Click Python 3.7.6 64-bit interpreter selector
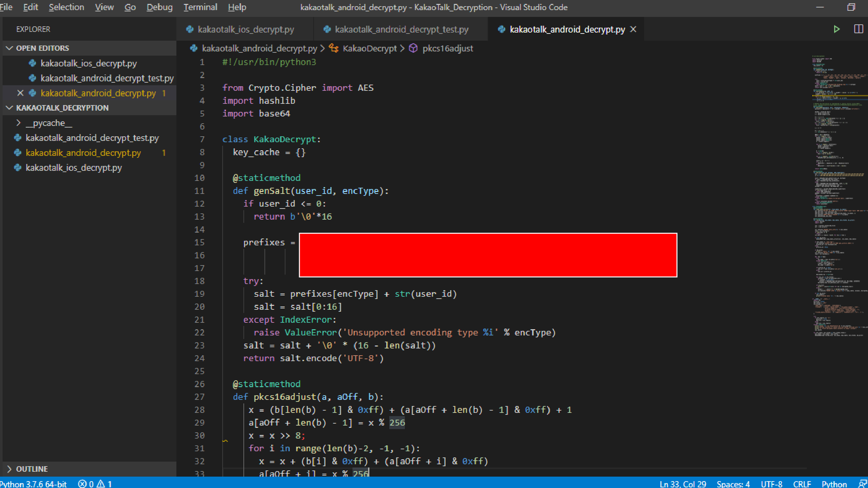The width and height of the screenshot is (868, 488). click(33, 484)
